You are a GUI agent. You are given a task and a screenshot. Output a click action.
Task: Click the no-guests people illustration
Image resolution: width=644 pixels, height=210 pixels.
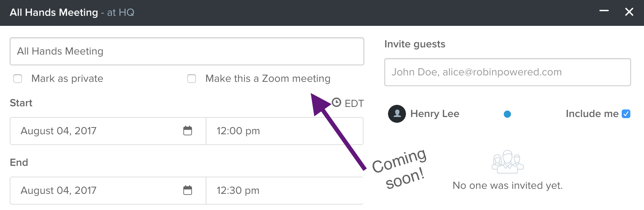(x=507, y=162)
